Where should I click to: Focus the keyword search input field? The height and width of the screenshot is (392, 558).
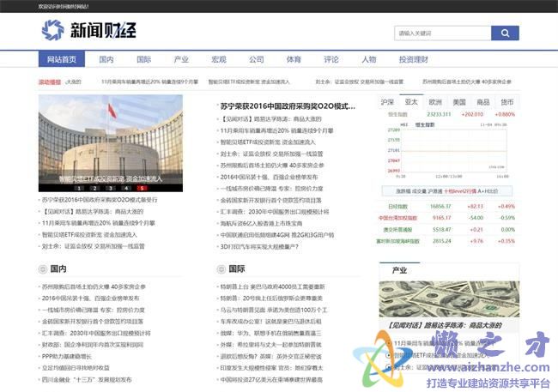tap(443, 33)
